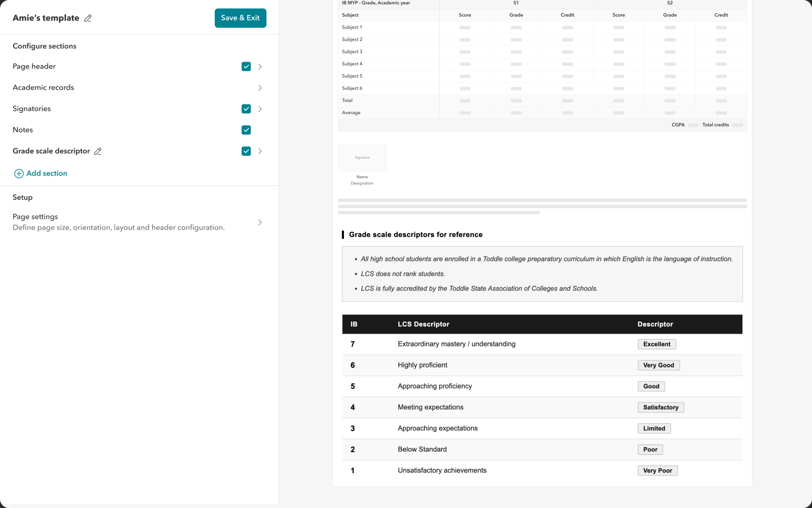Viewport: 812px width, 508px height.
Task: Disable the Grade scale descriptor checkbox
Action: tap(246, 151)
